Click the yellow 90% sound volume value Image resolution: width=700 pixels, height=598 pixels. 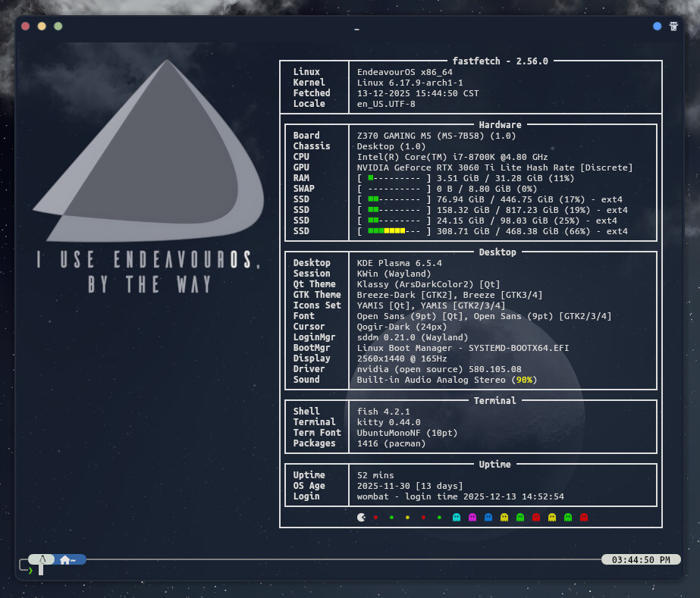[523, 380]
